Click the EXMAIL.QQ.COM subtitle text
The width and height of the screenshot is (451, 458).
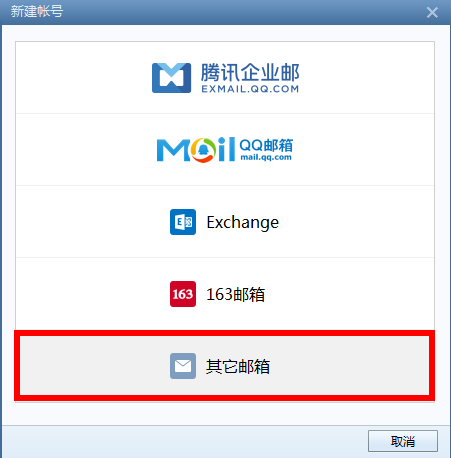pyautogui.click(x=250, y=89)
